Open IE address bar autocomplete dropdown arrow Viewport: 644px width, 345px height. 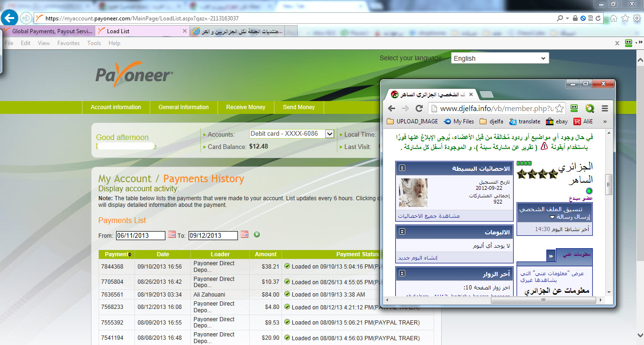coord(567,19)
